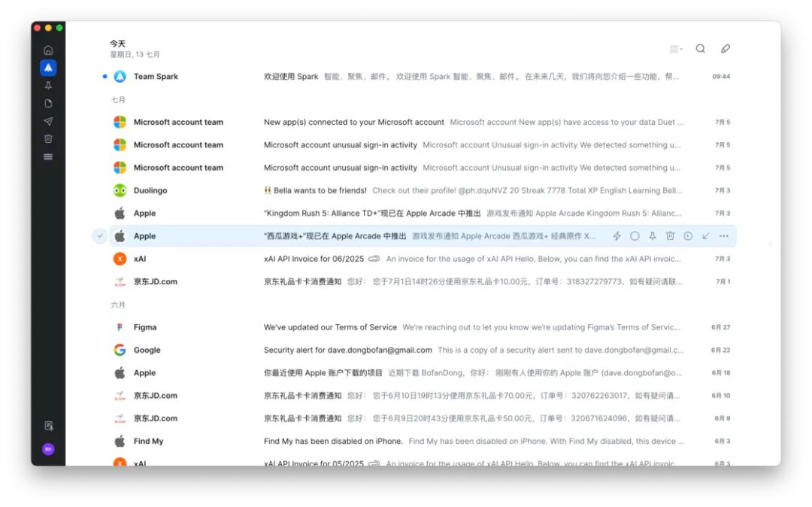Open the 京东JD.com email dated 6月 9
Screen dimensions: 812x507
pos(423,418)
